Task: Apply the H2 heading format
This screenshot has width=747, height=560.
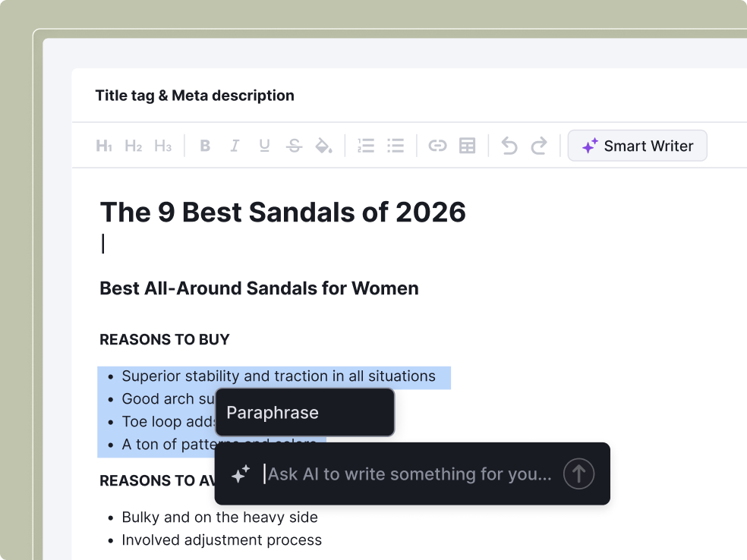Action: coord(134,146)
